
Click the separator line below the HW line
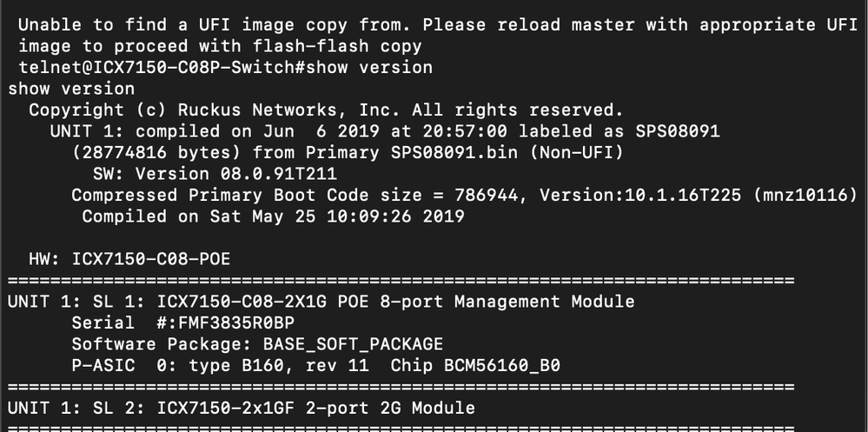coord(400,281)
